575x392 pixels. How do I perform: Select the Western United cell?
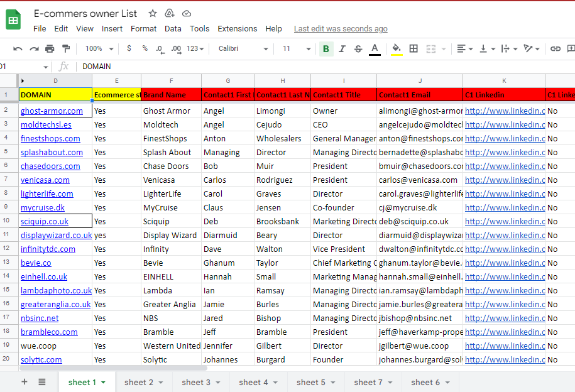pyautogui.click(x=172, y=346)
